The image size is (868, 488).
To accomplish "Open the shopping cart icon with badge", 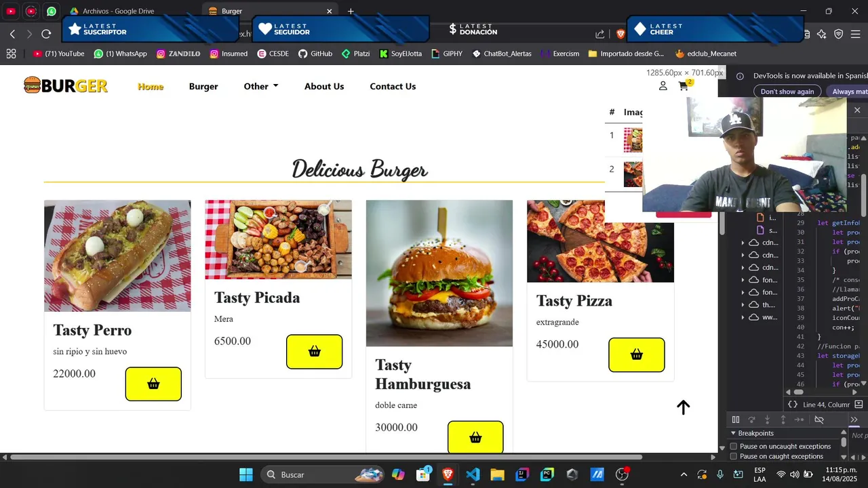I will coord(684,85).
